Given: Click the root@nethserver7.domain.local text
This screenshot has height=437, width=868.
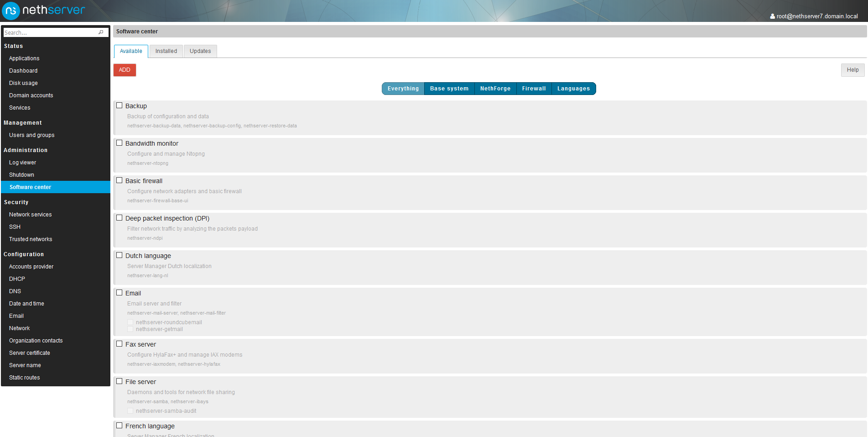Looking at the screenshot, I should pyautogui.click(x=817, y=16).
